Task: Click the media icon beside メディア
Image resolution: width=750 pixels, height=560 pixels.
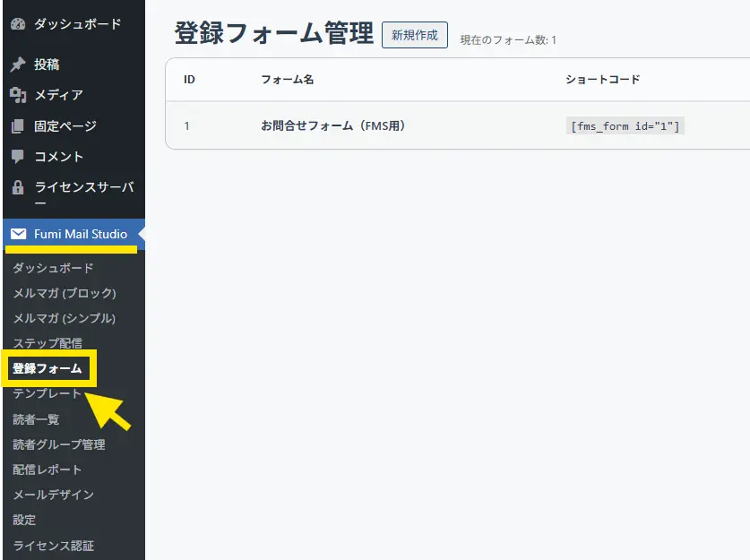Action: (18, 95)
